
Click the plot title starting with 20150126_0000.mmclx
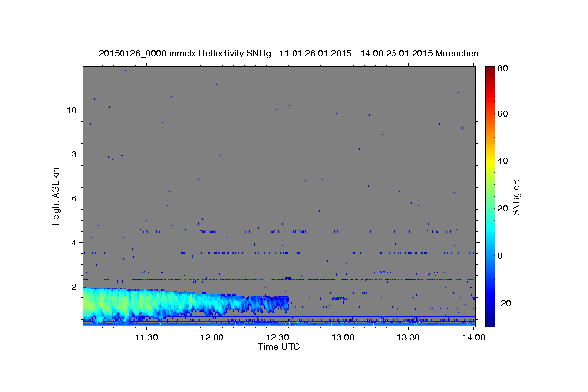coord(289,53)
